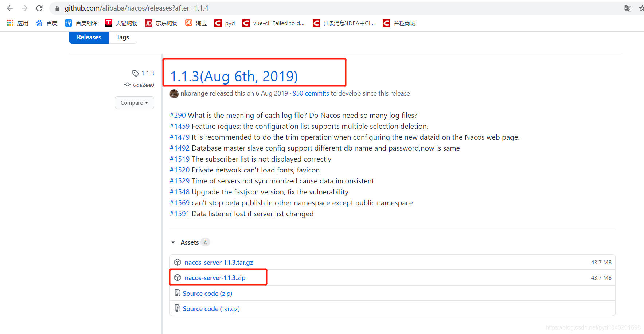Click the 43.7 MB size of the zip

pyautogui.click(x=601, y=278)
